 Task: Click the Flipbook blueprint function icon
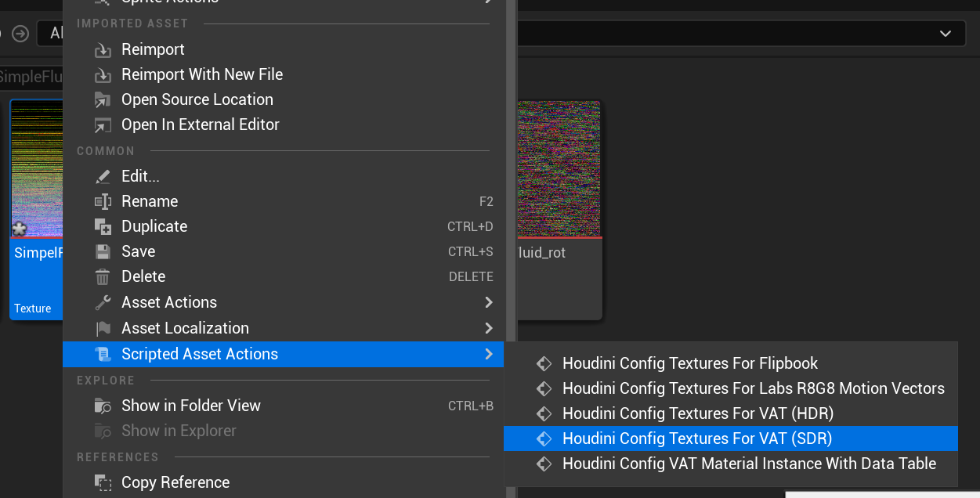(544, 364)
